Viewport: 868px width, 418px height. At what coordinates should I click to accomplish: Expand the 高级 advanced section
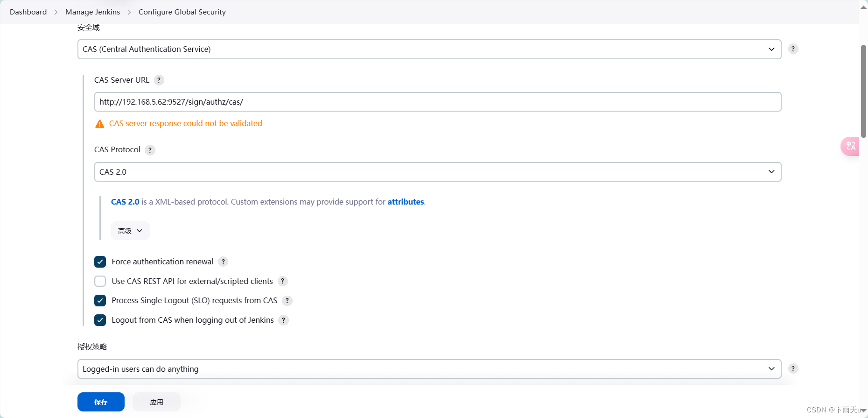tap(130, 231)
